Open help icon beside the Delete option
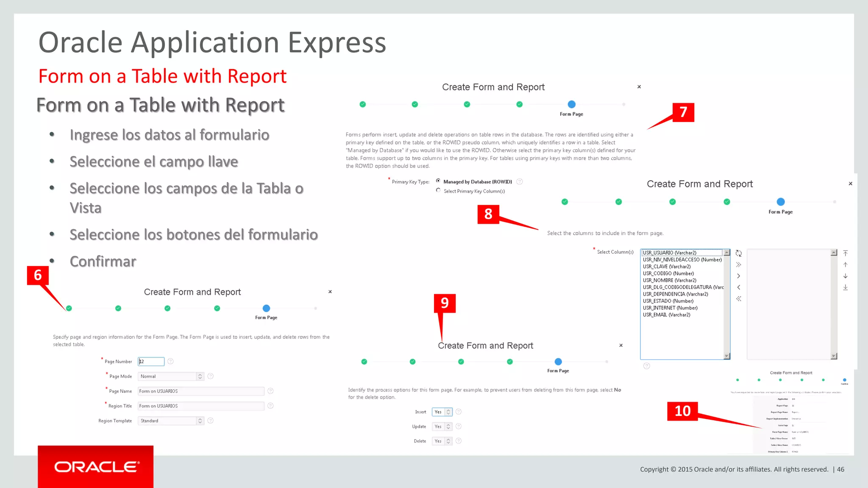Image resolution: width=868 pixels, height=488 pixels. [459, 441]
